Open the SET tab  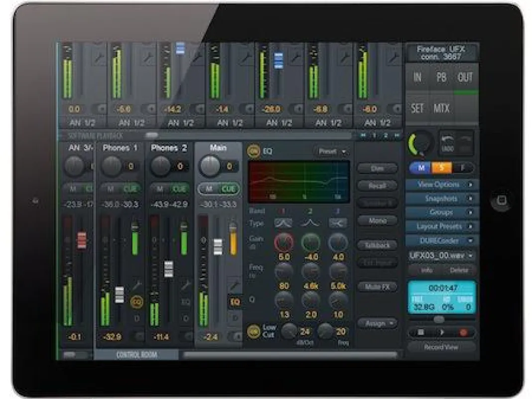coord(417,109)
